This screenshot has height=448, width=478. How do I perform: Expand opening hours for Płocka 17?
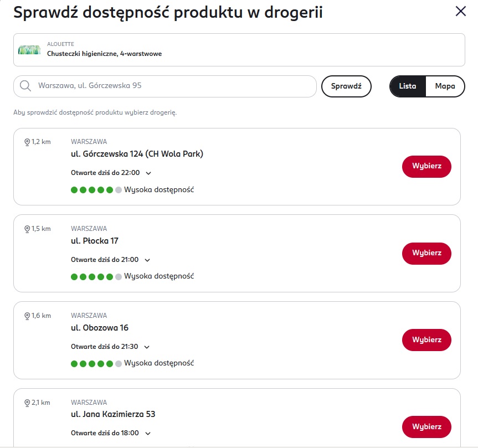(147, 260)
